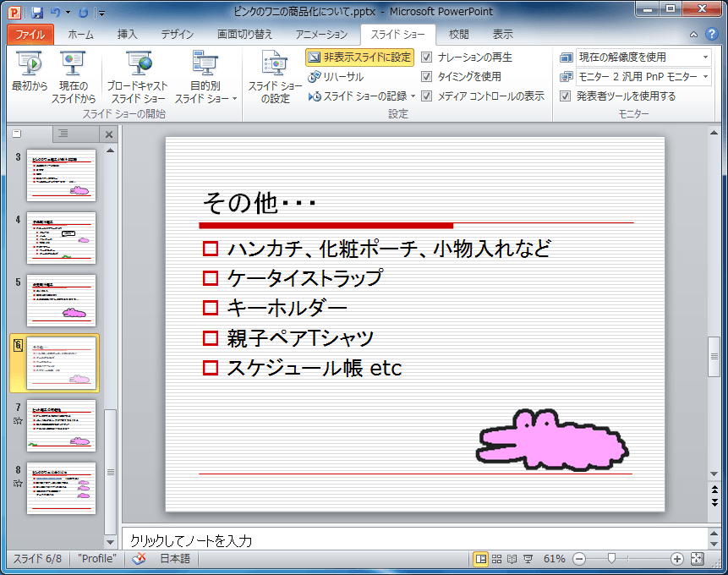
Task: Minimize the ribbon with caret icon
Action: pos(693,35)
